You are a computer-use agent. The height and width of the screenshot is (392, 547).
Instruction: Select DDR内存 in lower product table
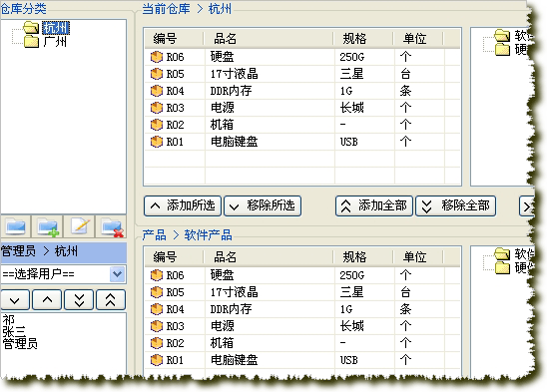[x=231, y=309]
